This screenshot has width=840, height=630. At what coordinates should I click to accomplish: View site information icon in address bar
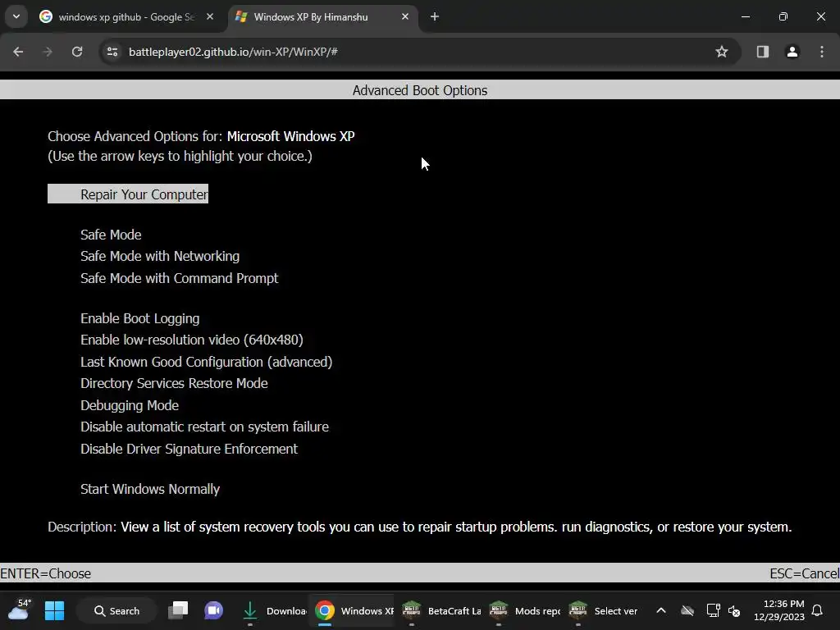pos(112,52)
